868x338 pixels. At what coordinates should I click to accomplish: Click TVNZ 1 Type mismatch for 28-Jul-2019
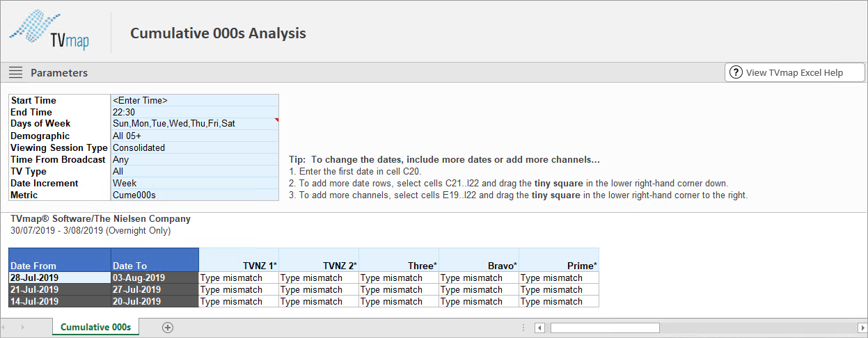pyautogui.click(x=239, y=277)
